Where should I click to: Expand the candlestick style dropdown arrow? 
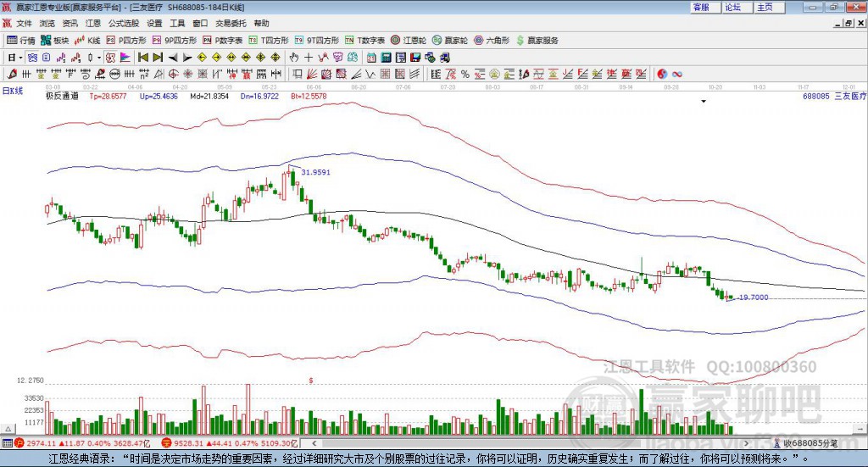pos(99,58)
